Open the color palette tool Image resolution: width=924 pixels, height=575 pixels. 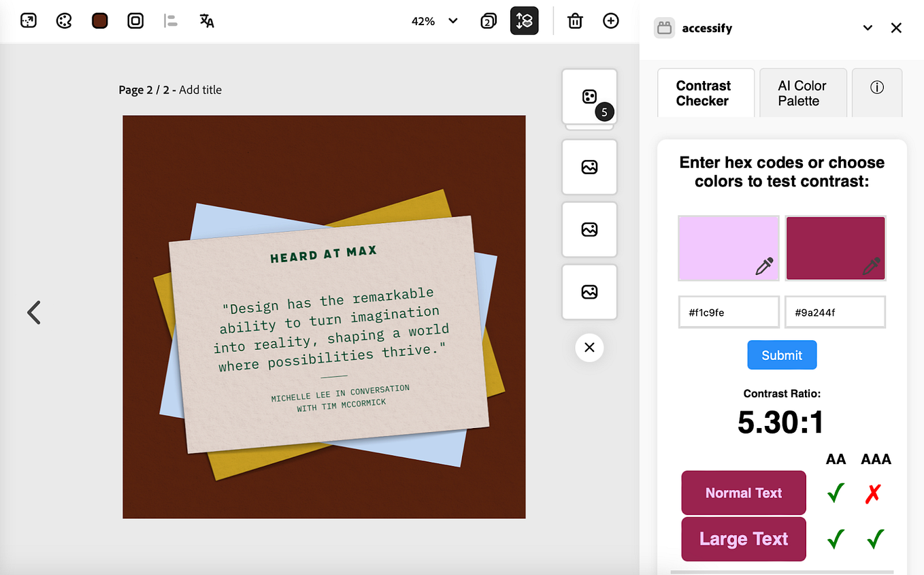click(63, 20)
